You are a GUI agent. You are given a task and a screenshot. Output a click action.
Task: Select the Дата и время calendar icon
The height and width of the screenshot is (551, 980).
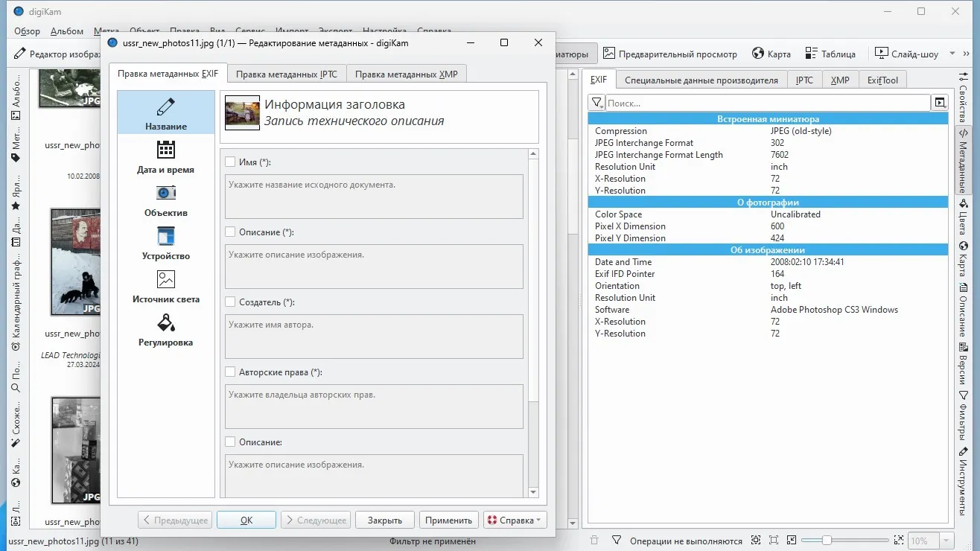pyautogui.click(x=165, y=150)
